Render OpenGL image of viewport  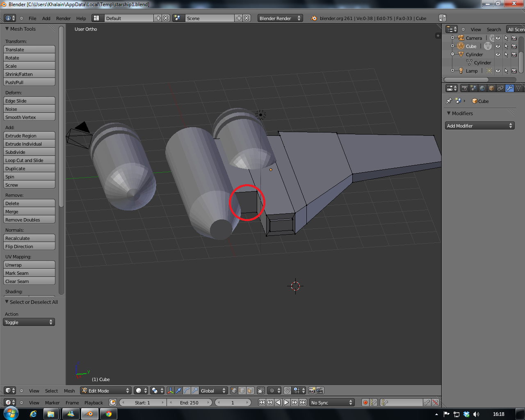312,390
